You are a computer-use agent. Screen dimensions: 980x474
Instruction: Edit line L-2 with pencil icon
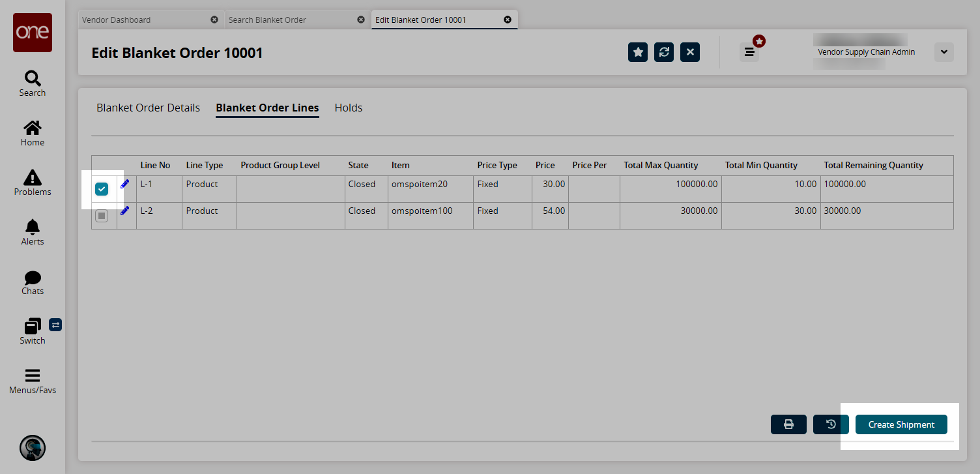point(125,211)
